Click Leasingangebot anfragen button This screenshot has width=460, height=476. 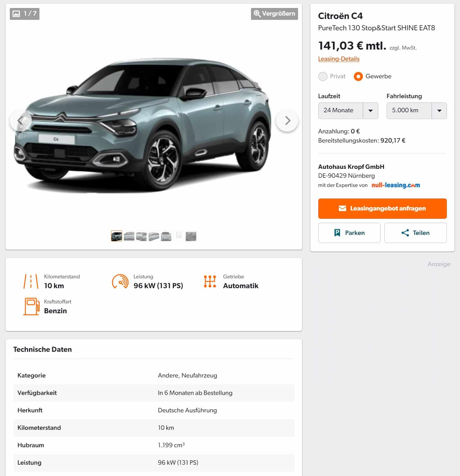pyautogui.click(x=382, y=209)
